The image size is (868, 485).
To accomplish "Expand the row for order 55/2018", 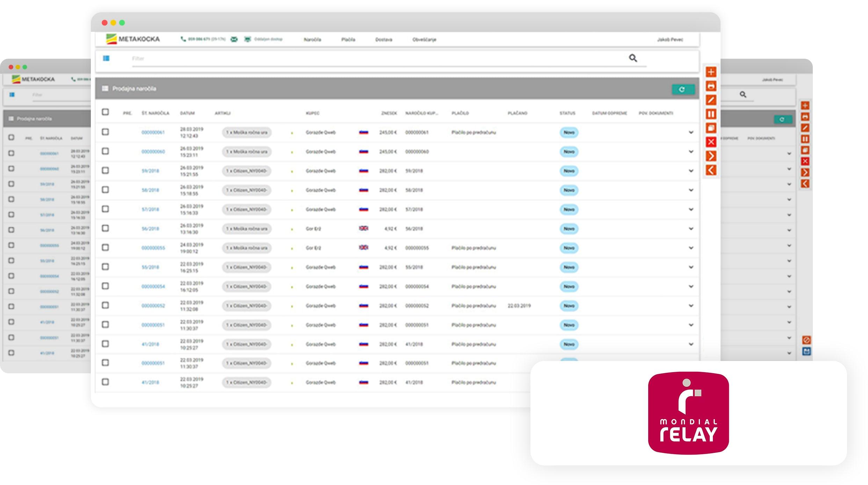I will (x=691, y=267).
